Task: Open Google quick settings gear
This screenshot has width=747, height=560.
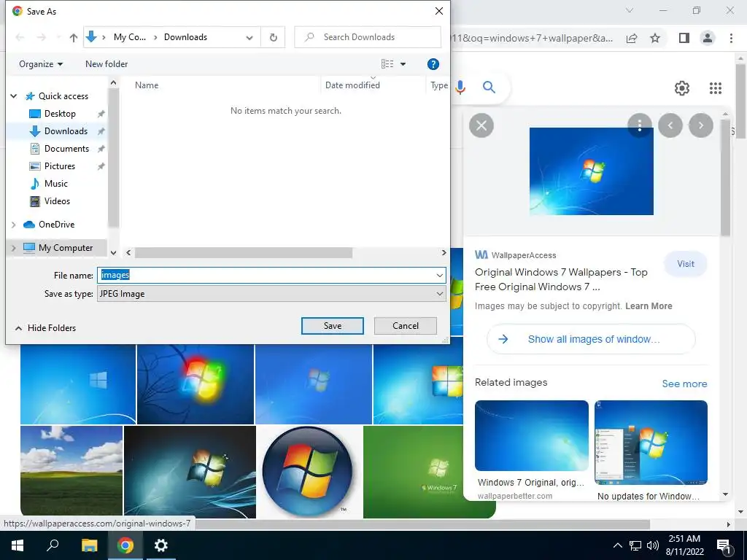Action: click(x=682, y=88)
